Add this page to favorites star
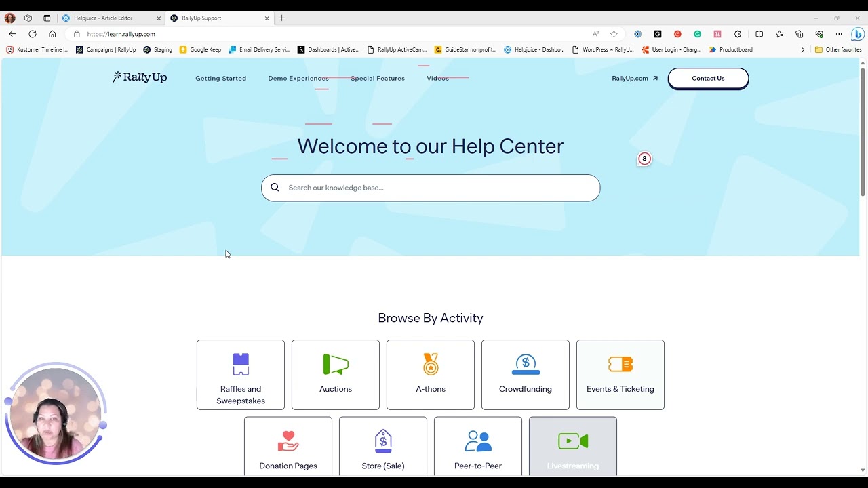The height and width of the screenshot is (488, 868). pos(614,34)
